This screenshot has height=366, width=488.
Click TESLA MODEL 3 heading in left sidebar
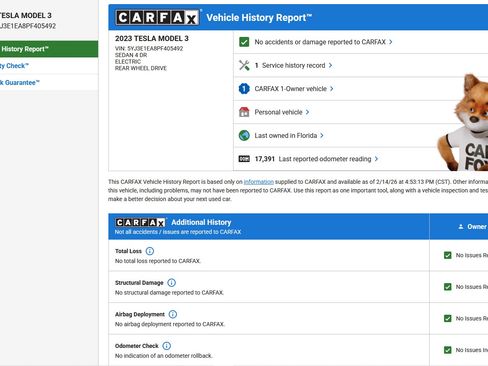[x=25, y=16]
